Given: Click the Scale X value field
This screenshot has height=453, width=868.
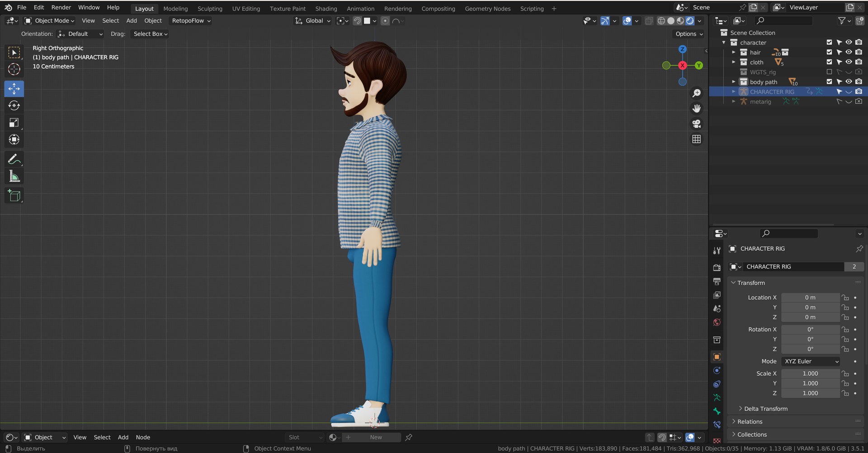Looking at the screenshot, I should point(810,373).
